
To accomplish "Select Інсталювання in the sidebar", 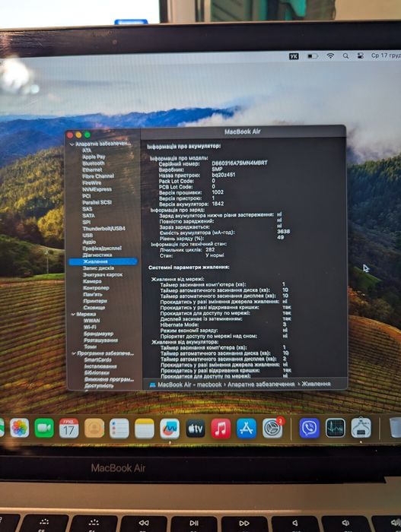I will click(x=100, y=366).
